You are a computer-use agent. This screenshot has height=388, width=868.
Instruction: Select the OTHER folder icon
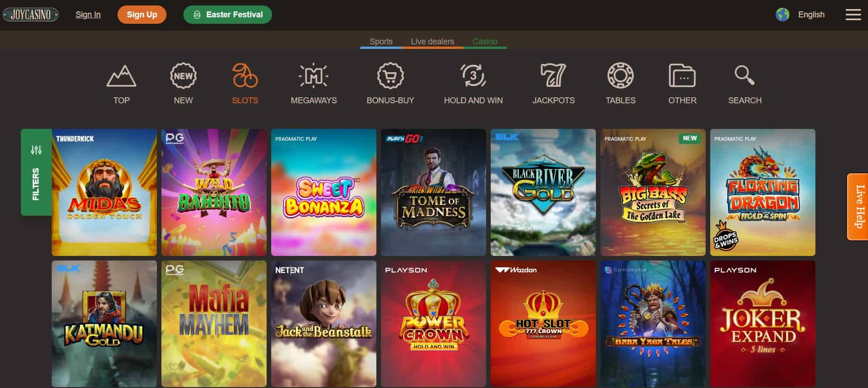click(x=682, y=75)
